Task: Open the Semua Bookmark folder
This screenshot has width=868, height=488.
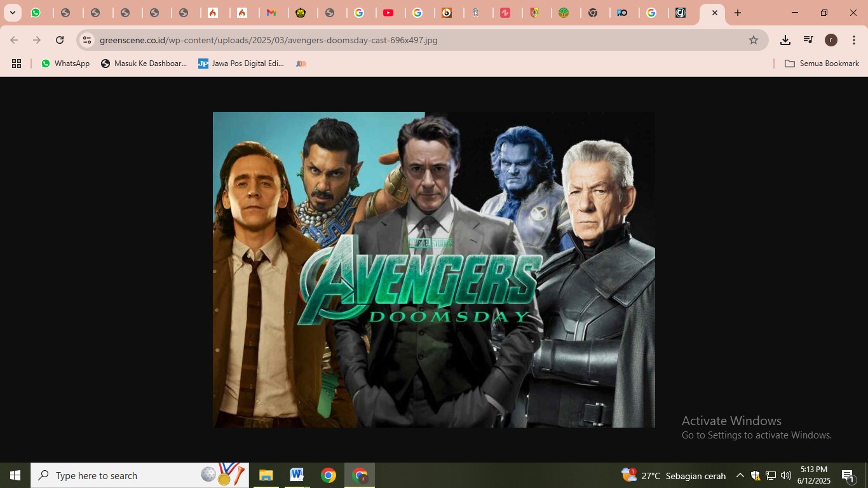Action: pos(822,64)
